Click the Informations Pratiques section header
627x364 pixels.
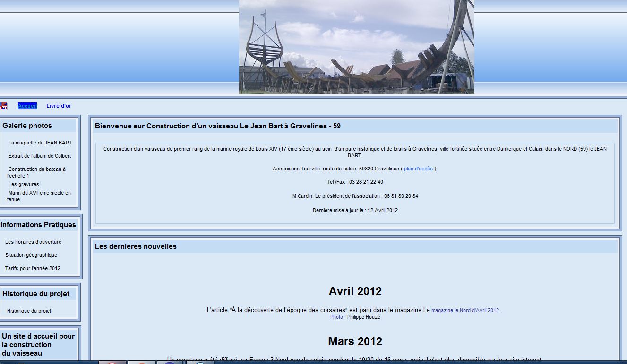point(38,225)
